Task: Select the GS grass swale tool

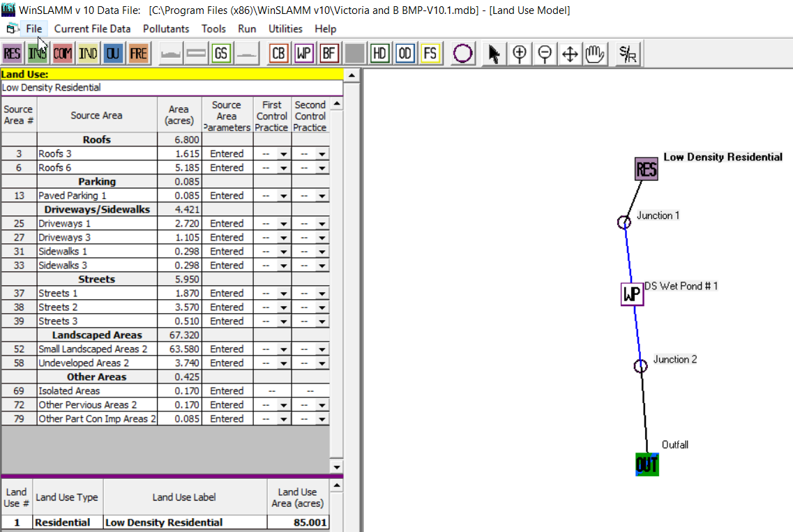Action: (221, 52)
